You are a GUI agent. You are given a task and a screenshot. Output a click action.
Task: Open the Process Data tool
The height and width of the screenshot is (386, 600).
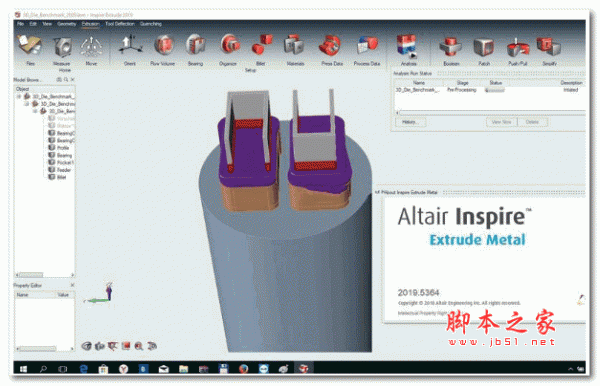(x=367, y=46)
